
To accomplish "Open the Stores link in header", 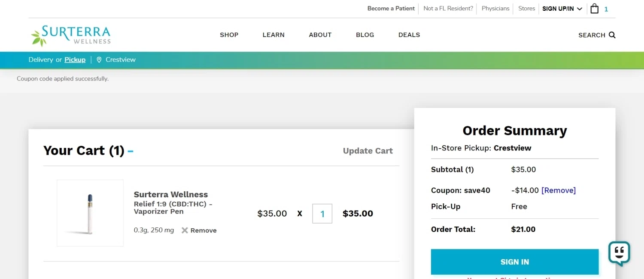I will pyautogui.click(x=526, y=9).
